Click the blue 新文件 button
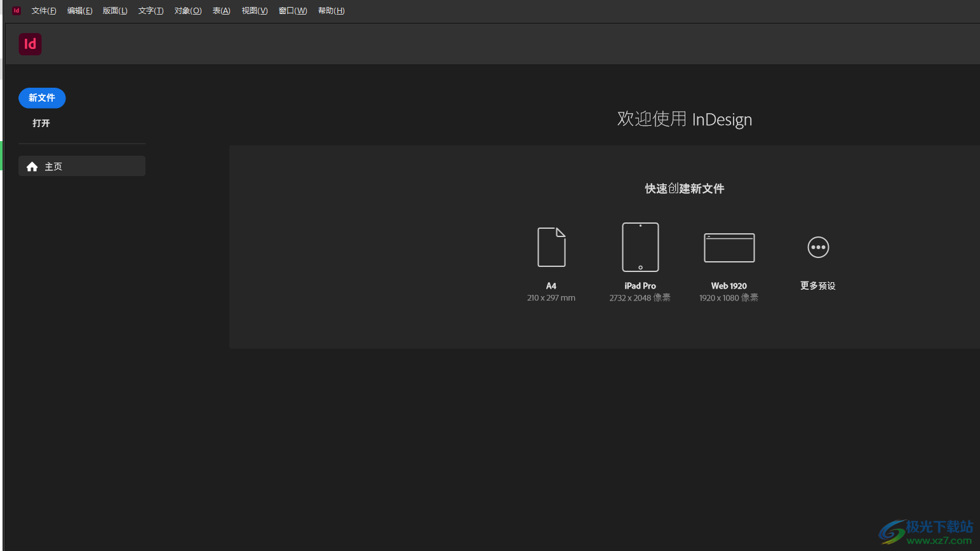The image size is (980, 551). [42, 98]
